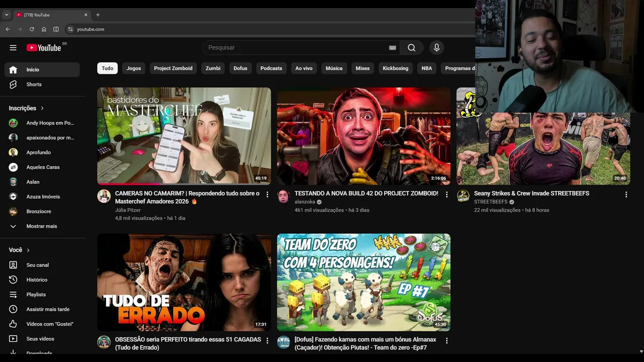Viewport: 644px width, 362px height.
Task: Toggle the browser side panel button
Action: click(x=56, y=29)
